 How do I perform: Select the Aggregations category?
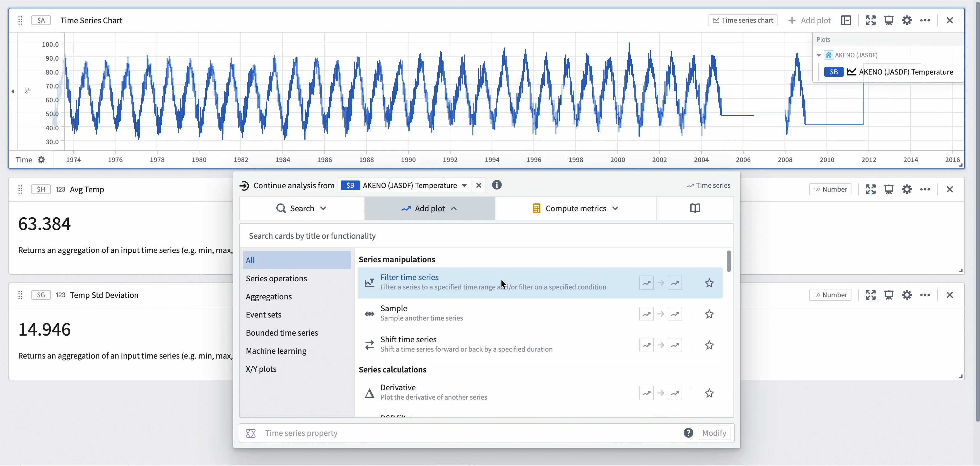point(269,297)
